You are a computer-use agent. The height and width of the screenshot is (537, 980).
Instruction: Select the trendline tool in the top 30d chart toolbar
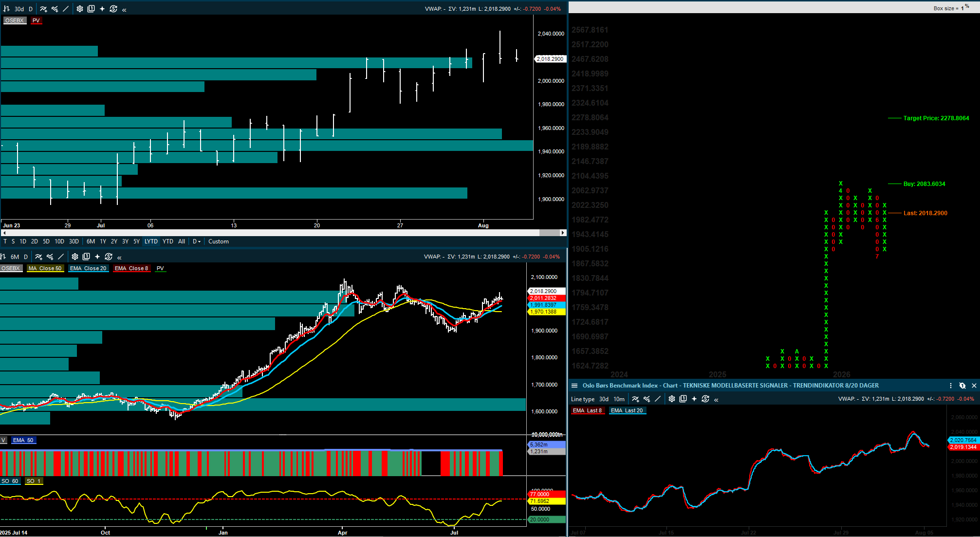[x=66, y=9]
